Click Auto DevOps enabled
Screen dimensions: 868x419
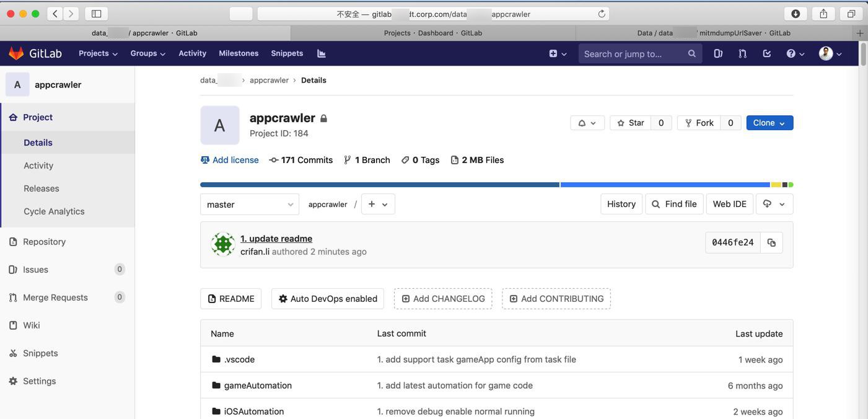coord(328,299)
